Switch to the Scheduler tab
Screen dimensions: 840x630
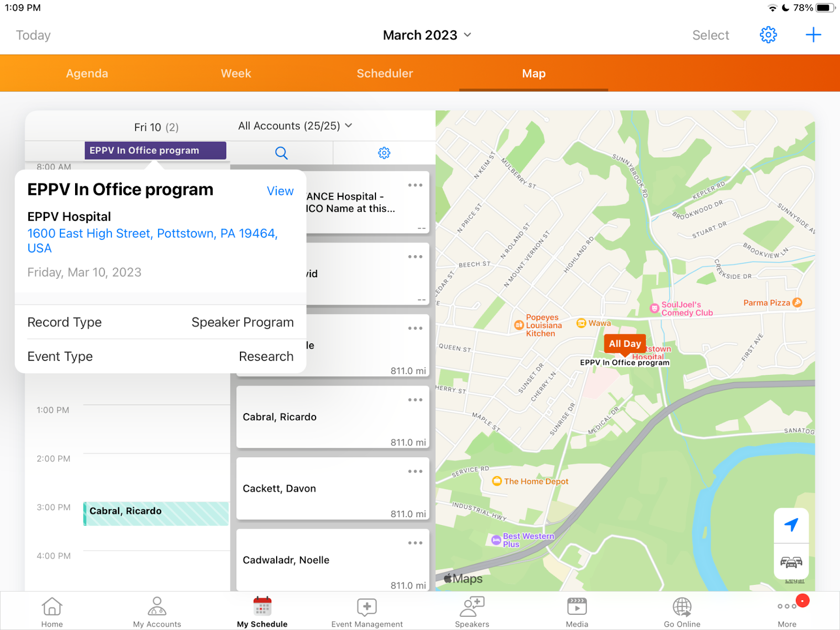pyautogui.click(x=385, y=73)
